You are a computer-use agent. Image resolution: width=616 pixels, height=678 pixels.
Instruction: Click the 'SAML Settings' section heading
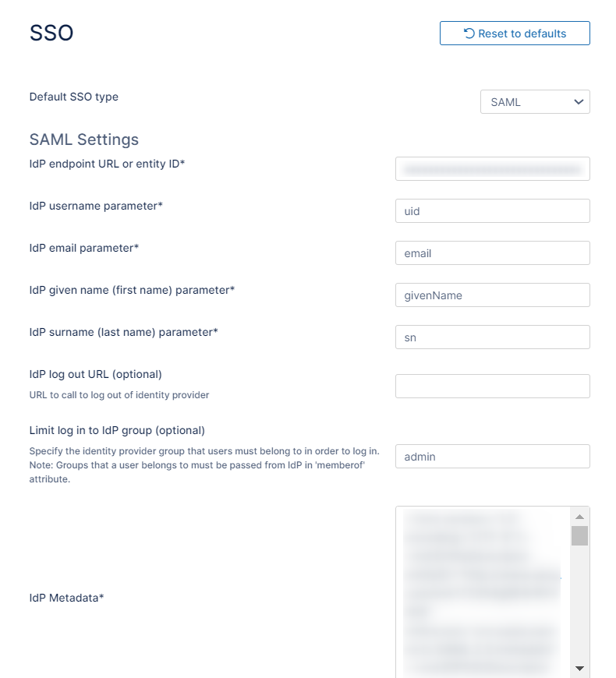(84, 140)
